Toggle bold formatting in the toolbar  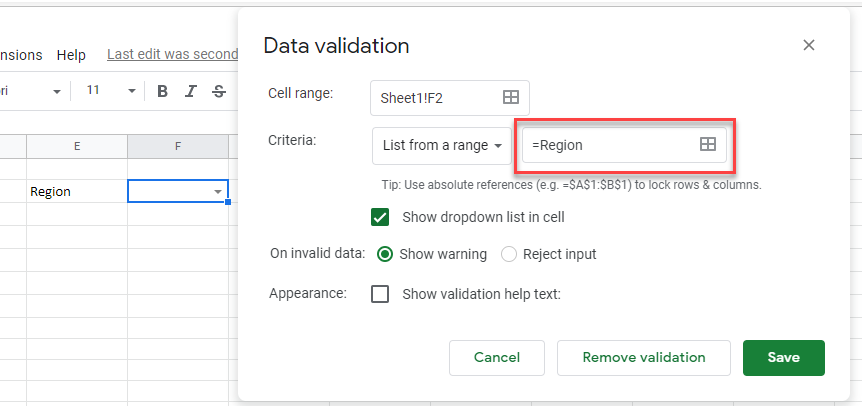coord(163,91)
